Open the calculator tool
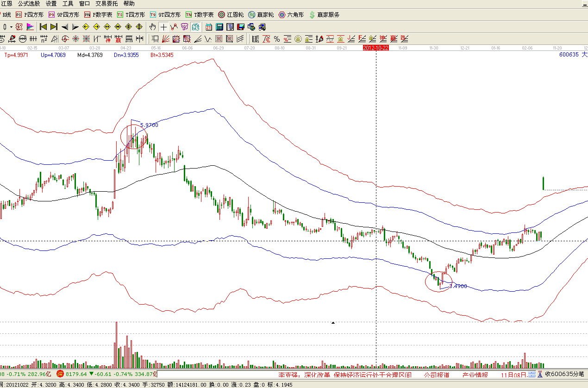The width and height of the screenshot is (588, 388). 219,27
